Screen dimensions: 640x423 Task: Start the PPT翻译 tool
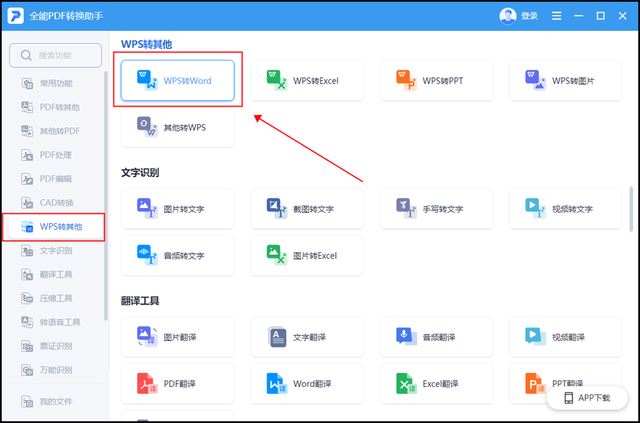[566, 384]
